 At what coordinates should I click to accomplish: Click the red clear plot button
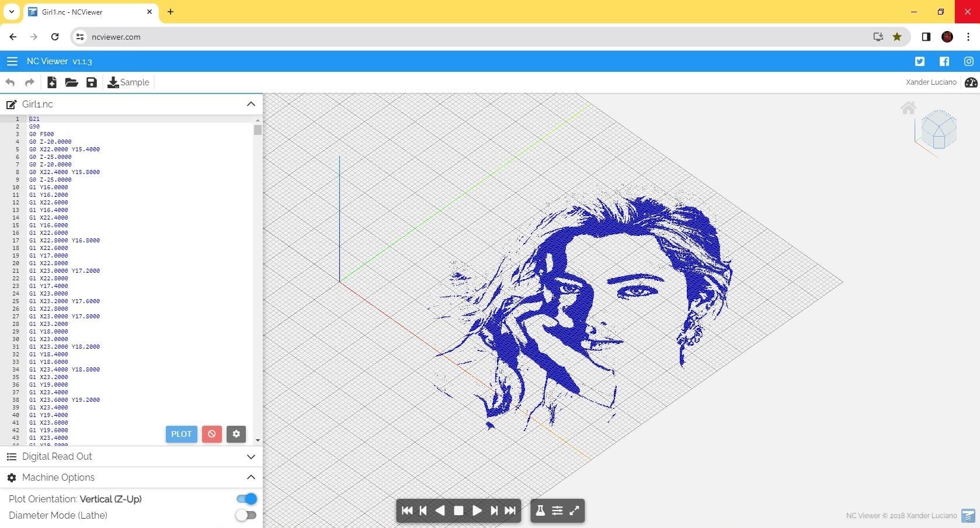211,434
